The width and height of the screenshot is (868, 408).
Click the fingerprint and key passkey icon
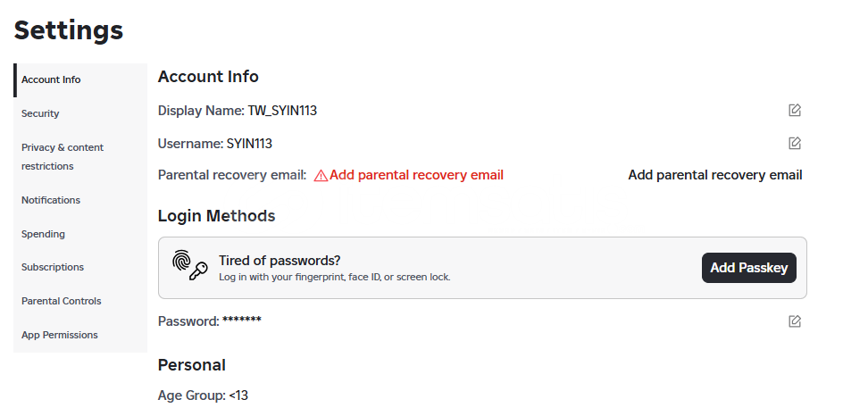[x=190, y=266]
